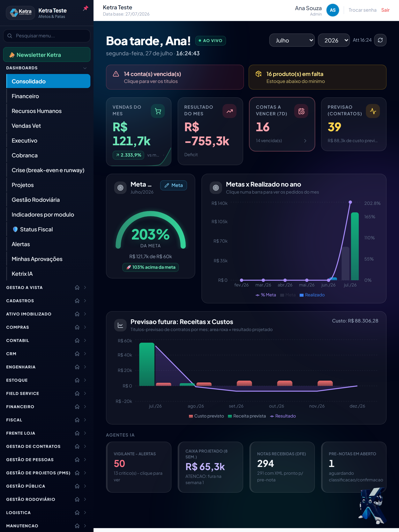Click the Sair logout link
The width and height of the screenshot is (399, 532).
tap(385, 10)
